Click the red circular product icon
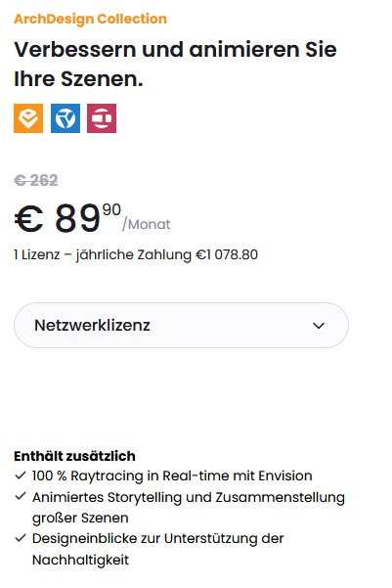The height and width of the screenshot is (588, 392). [x=102, y=118]
